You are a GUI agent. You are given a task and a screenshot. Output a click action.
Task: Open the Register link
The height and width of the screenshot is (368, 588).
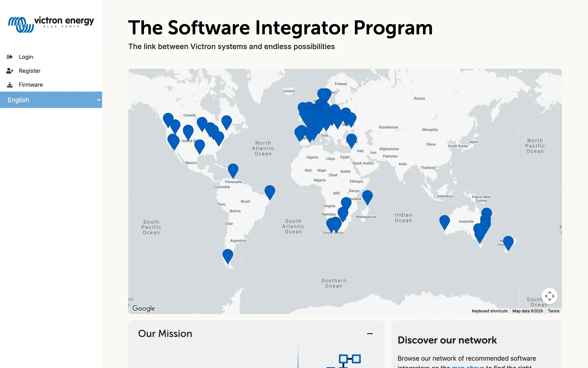coord(29,71)
